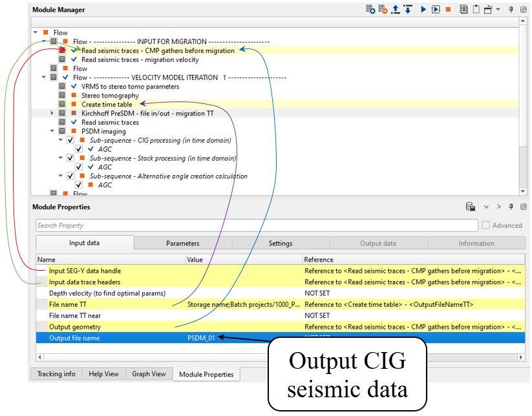Collapse the VELOCITY MODEL ITERATION flow

click(x=44, y=78)
